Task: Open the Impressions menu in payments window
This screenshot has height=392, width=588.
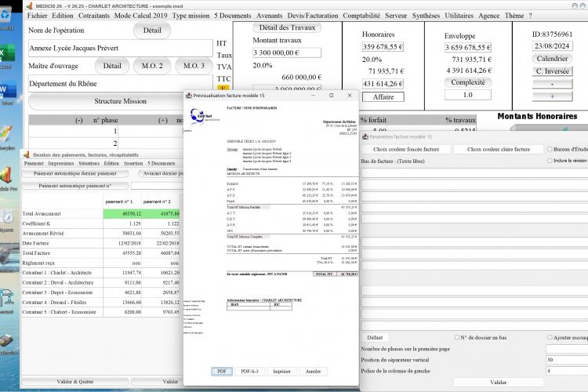Action: click(x=60, y=164)
